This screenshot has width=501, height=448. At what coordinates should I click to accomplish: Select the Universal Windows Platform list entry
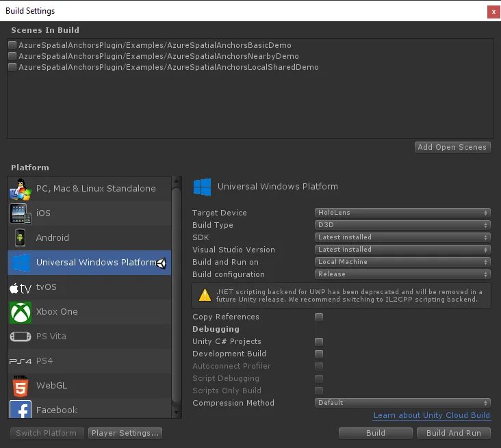[89, 263]
